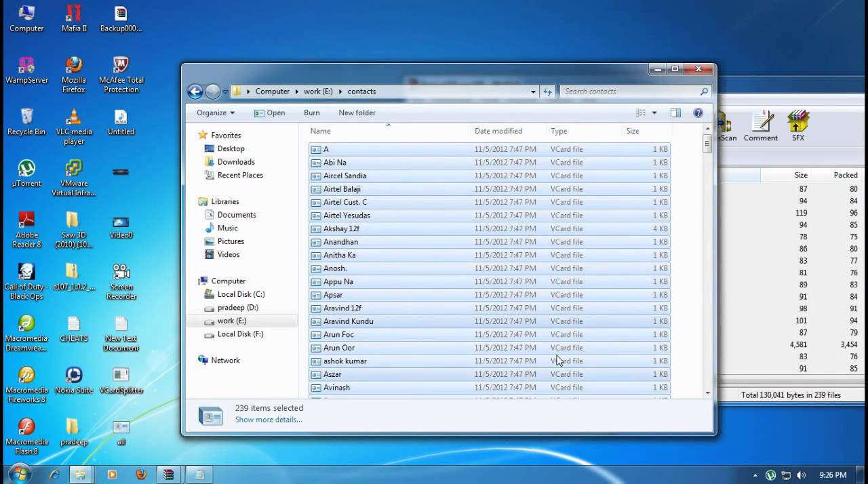Click the New folder toolbar button
This screenshot has height=484, width=868.
tap(357, 113)
